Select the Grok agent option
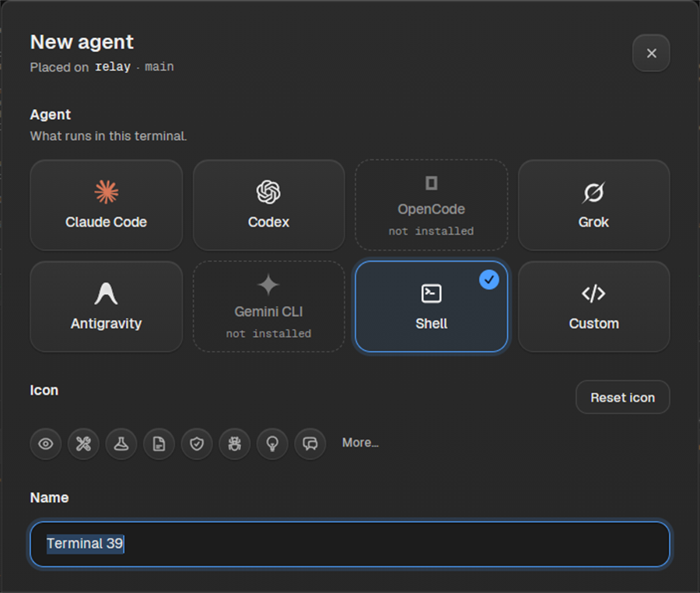The image size is (700, 593). tap(593, 205)
